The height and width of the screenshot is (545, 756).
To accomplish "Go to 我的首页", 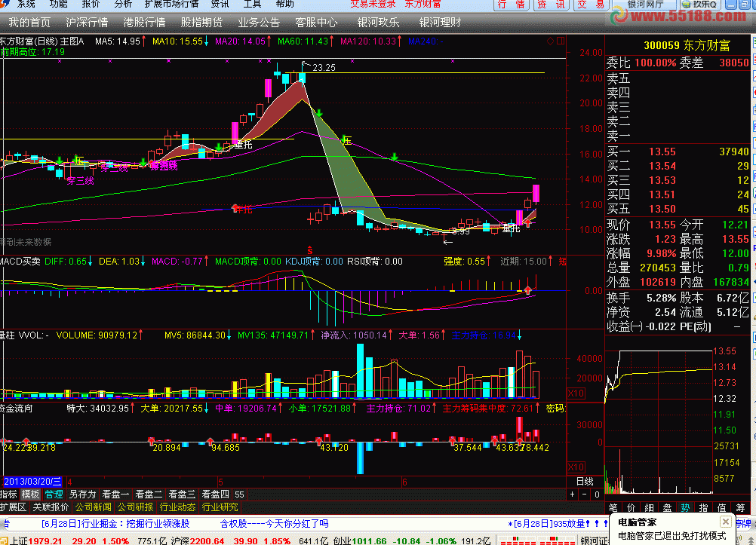I will (29, 22).
